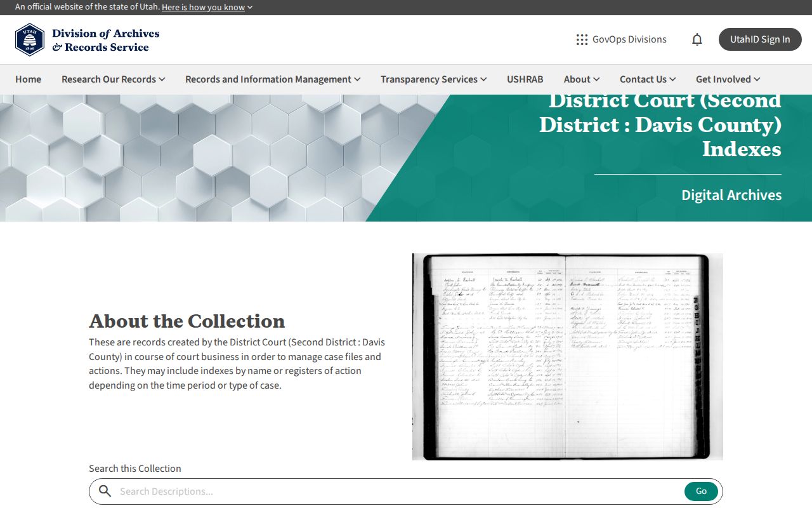The height and width of the screenshot is (508, 812).
Task: Click the UtahID Sign In button
Action: coord(760,39)
